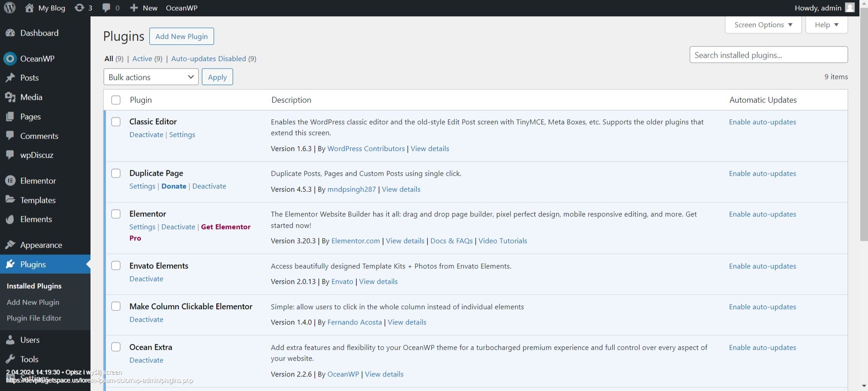Click the Elements leaf icon in sidebar
The height and width of the screenshot is (391, 868).
point(10,219)
